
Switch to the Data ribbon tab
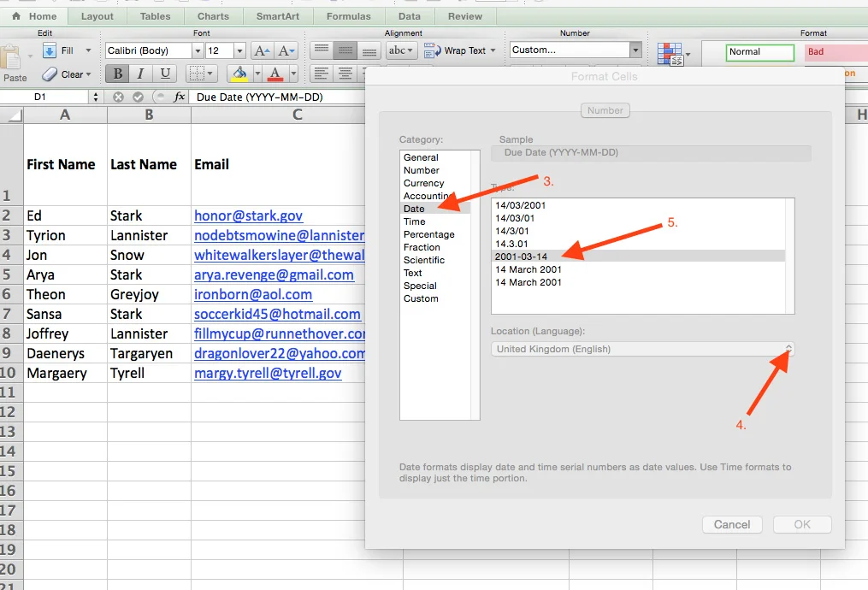(409, 16)
